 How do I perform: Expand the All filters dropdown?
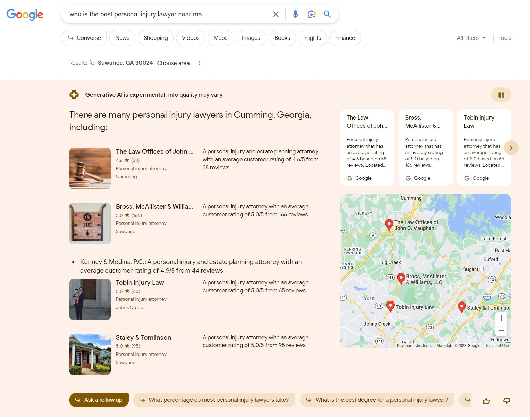pyautogui.click(x=471, y=38)
